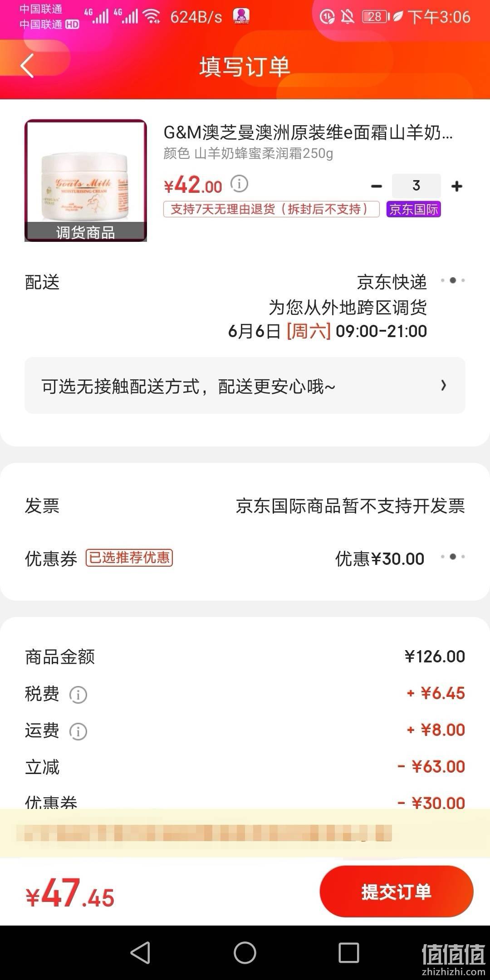Tap the price info icon beside ¥42.00
Viewport: 490px width, 980px height.
pos(239,183)
